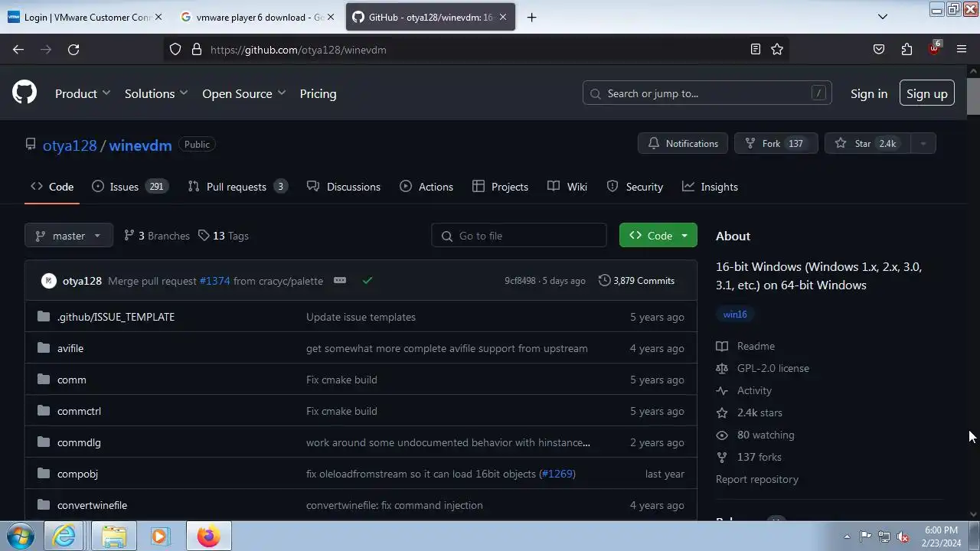Screen dimensions: 980x551
Task: Open the browser extensions puzzle icon
Action: tap(906, 50)
